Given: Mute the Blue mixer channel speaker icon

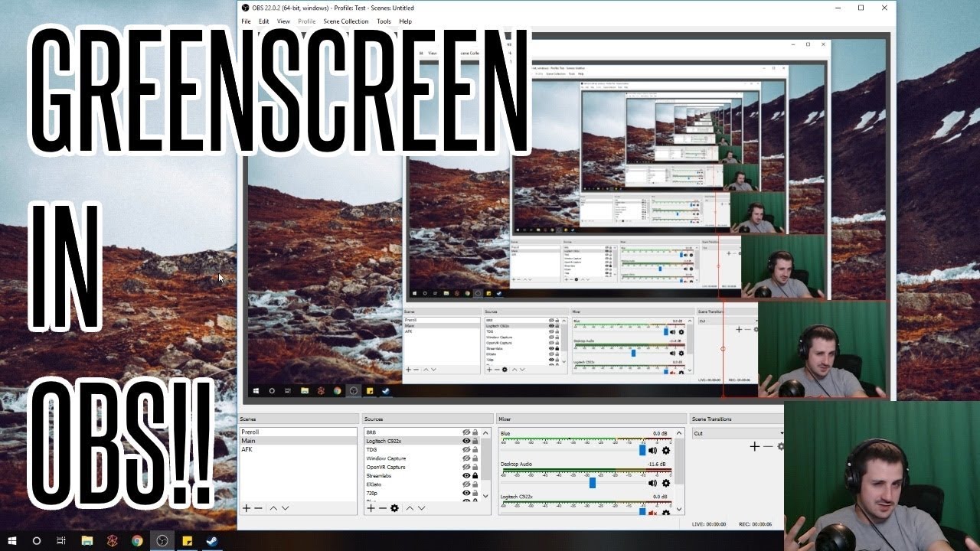Looking at the screenshot, I should click(652, 451).
